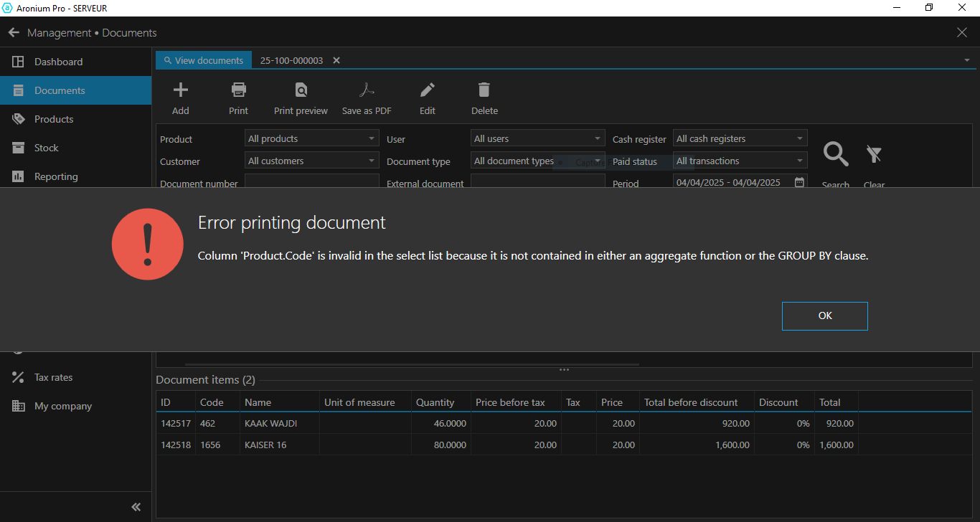Click the Save as PDF icon

pos(367,90)
